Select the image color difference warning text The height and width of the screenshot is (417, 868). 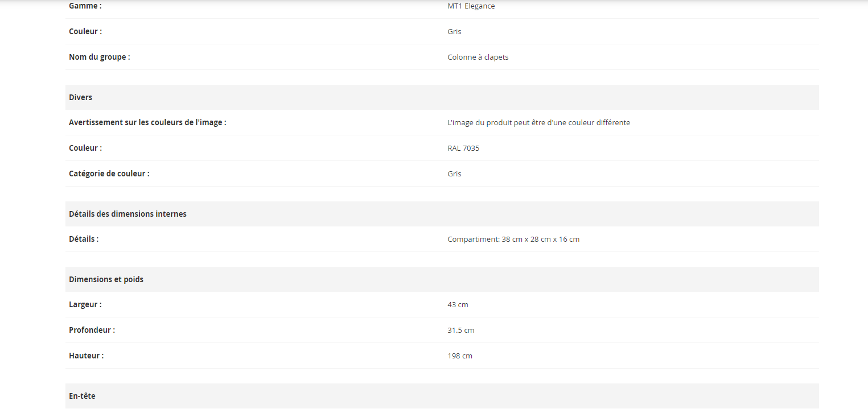pos(538,123)
